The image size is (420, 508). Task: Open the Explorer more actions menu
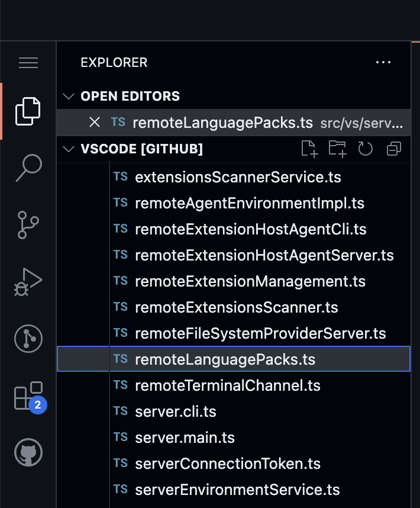pos(383,62)
